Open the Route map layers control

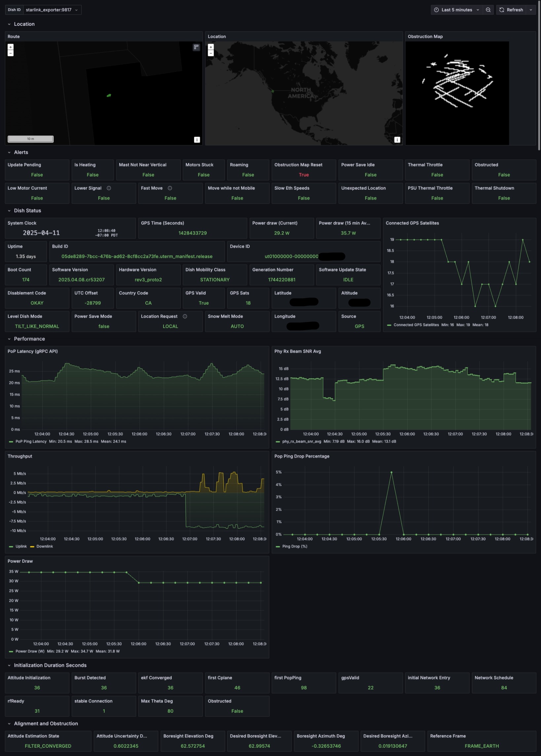(x=196, y=47)
